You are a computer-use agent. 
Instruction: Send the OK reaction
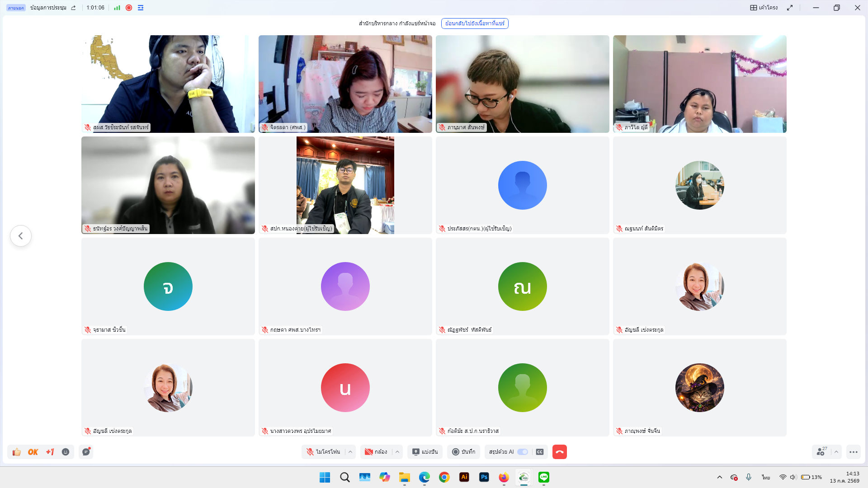coord(33,452)
